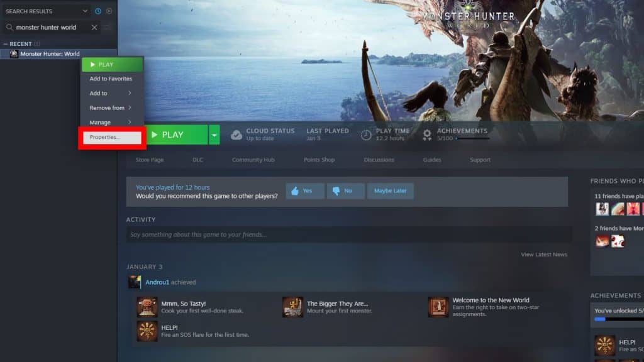The image size is (644, 362).
Task: Clear the library search with X
Action: pos(94,28)
